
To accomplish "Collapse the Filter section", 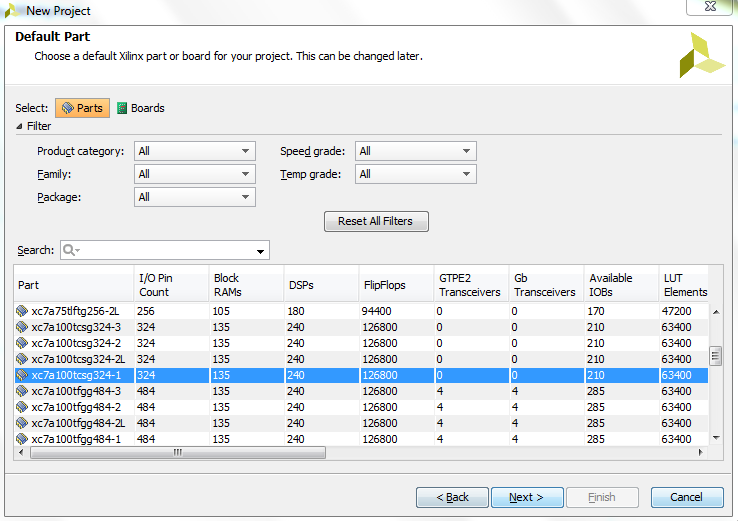I will (x=19, y=126).
